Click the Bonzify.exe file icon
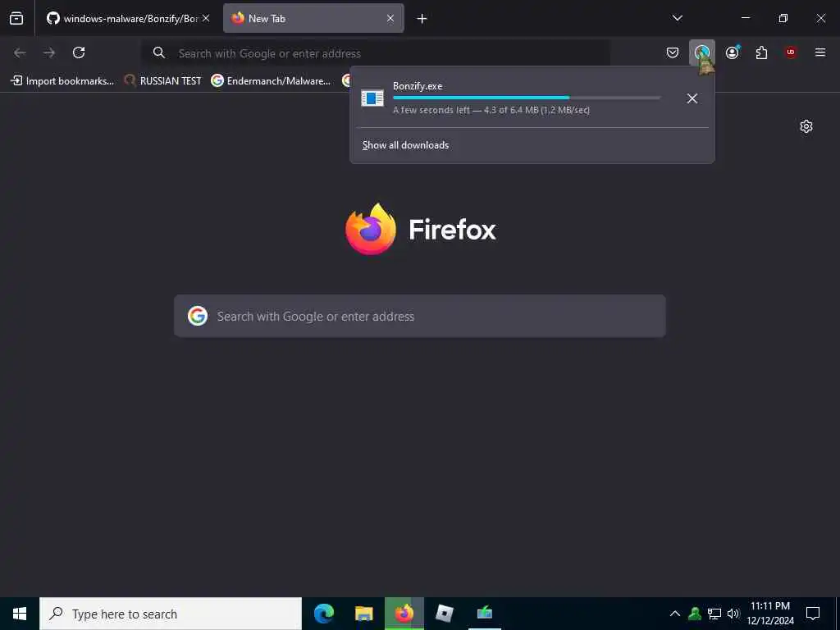 click(x=372, y=98)
